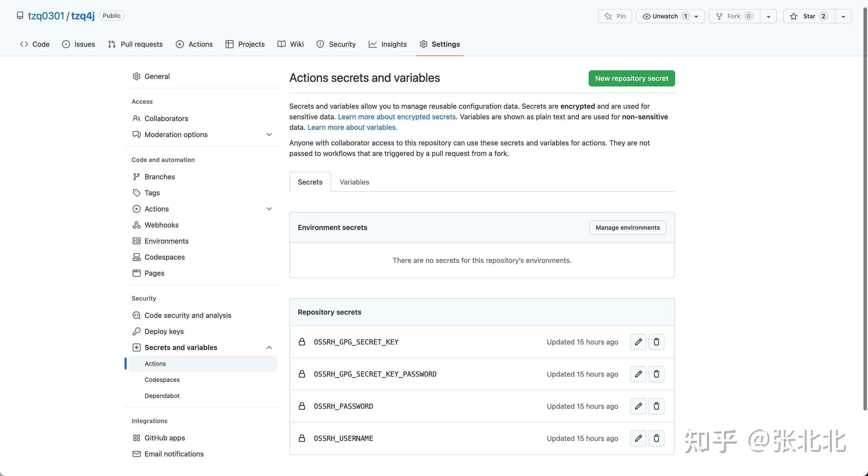Open the Wiki tab
This screenshot has width=868, height=476.
tap(291, 44)
